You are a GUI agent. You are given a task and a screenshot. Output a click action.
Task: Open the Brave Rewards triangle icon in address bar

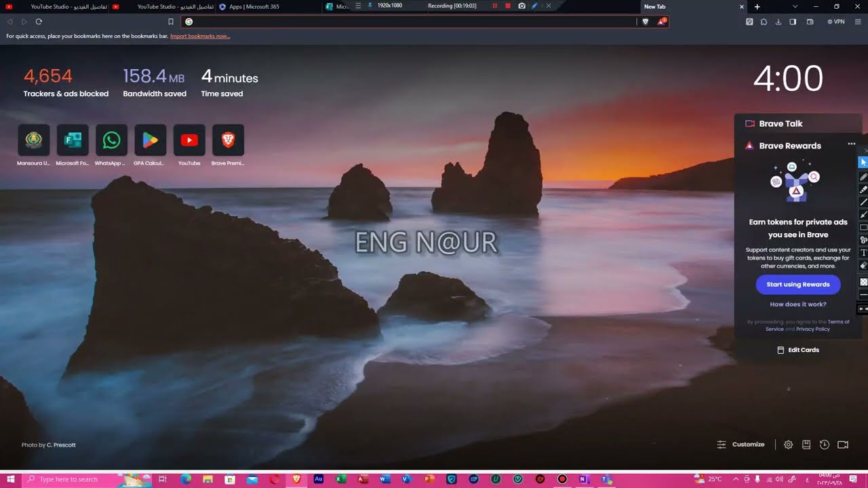[x=661, y=22]
